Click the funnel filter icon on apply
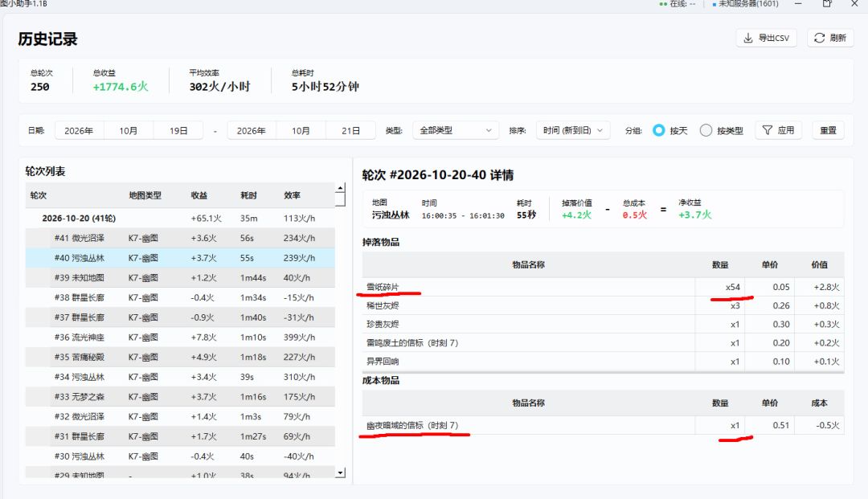This screenshot has height=499, width=868. pos(768,130)
